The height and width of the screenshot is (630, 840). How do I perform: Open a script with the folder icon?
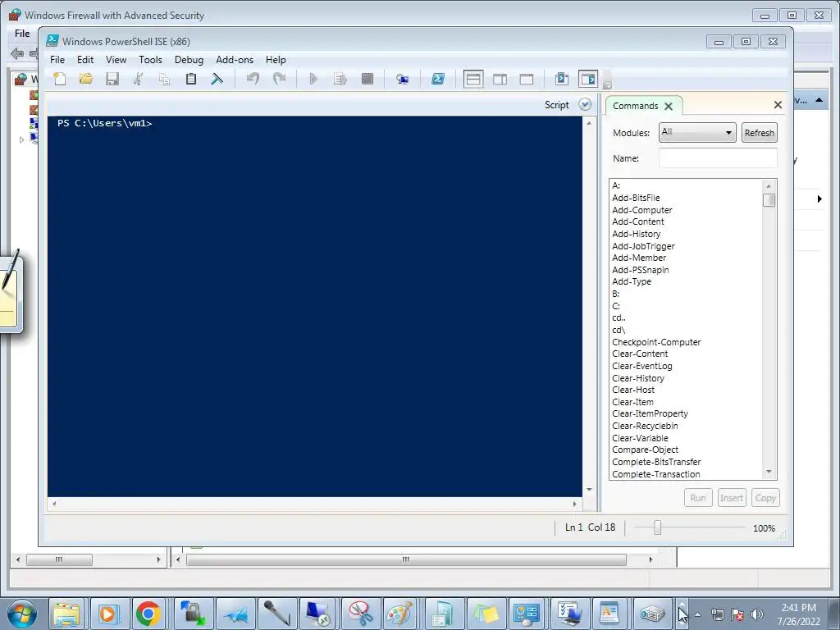pos(85,80)
